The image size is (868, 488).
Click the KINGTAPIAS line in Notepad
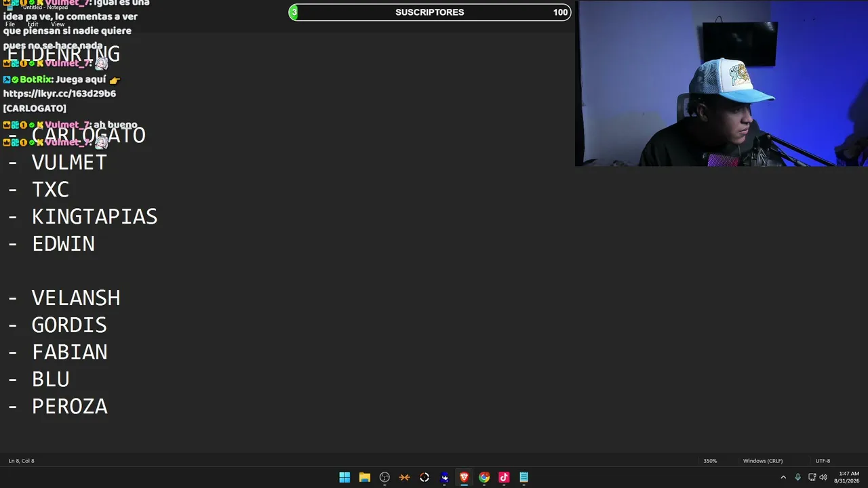tap(94, 217)
